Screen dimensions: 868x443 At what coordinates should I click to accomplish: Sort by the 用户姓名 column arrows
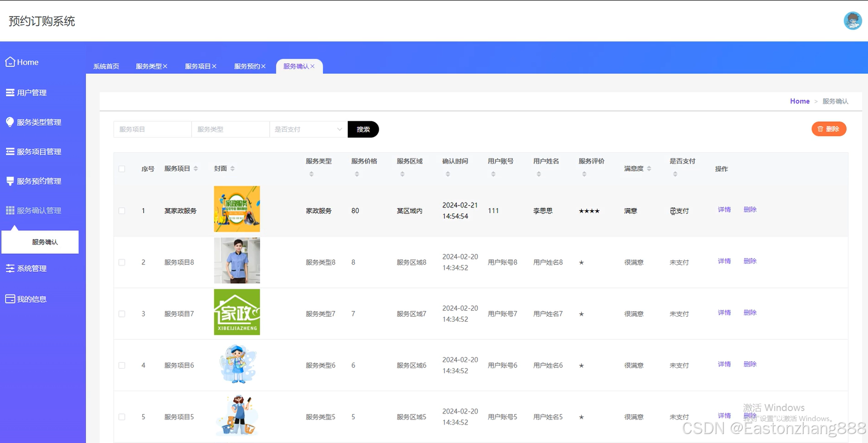point(539,174)
